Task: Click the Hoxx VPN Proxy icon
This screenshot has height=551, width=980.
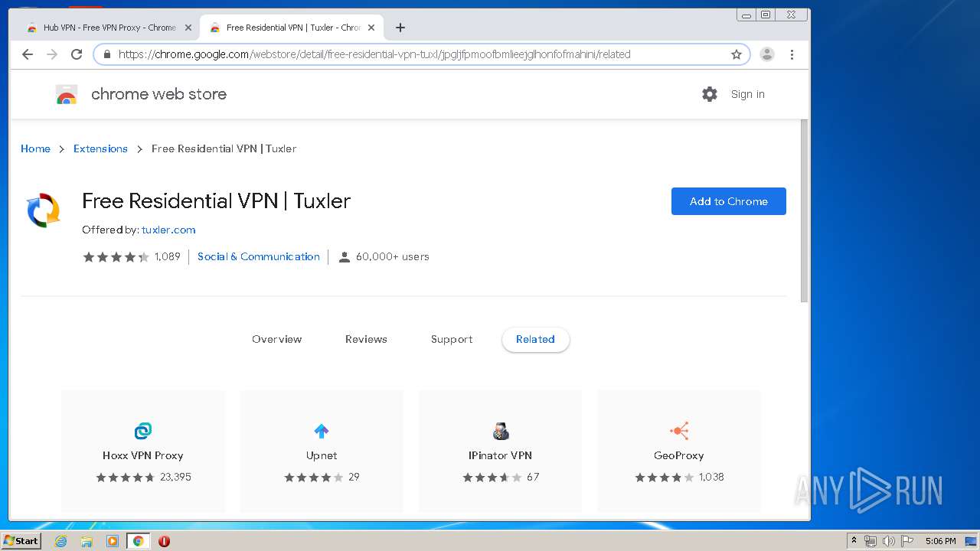Action: point(143,431)
